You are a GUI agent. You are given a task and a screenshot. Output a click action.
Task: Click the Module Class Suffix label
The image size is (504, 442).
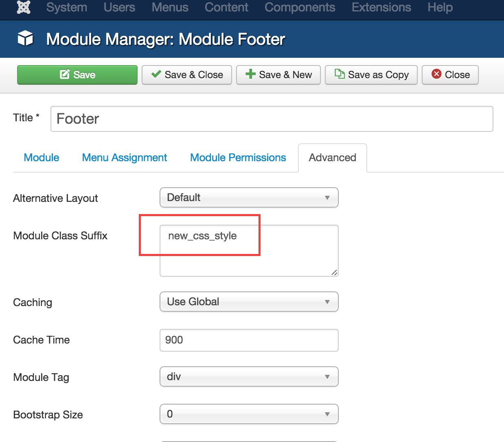(60, 236)
